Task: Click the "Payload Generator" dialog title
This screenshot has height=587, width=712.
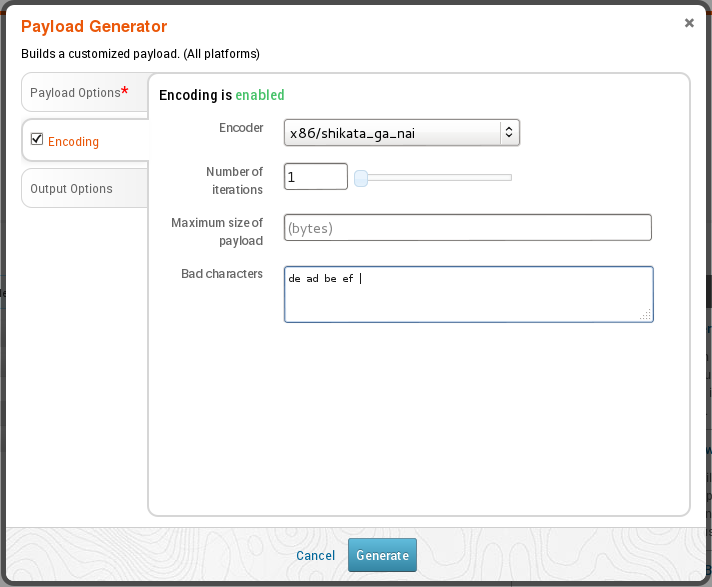Action: [x=94, y=27]
